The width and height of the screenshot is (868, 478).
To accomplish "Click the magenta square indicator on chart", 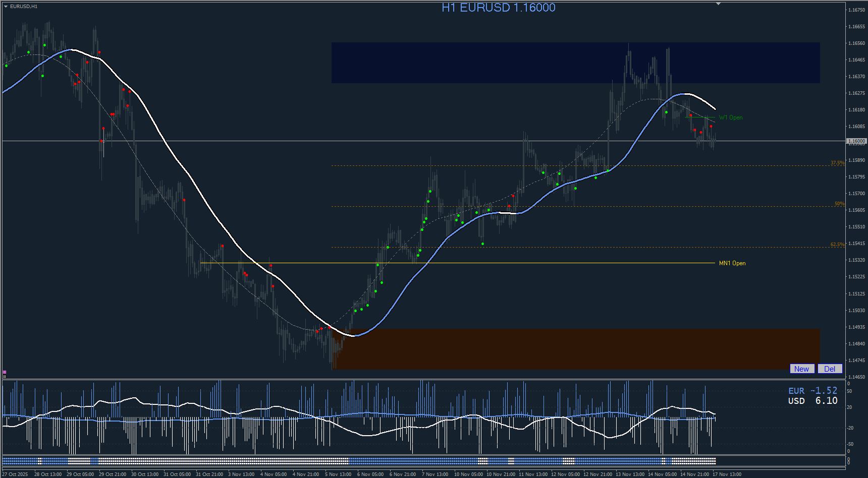I will (5, 372).
